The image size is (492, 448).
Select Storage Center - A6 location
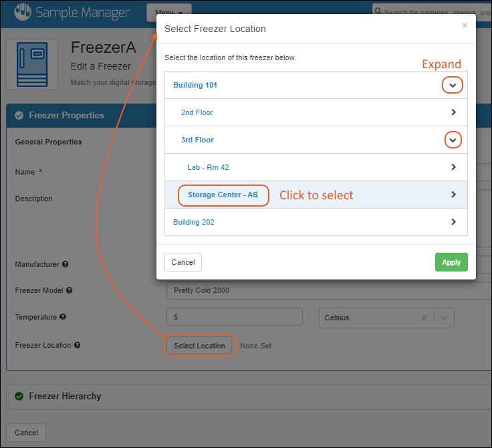(223, 195)
